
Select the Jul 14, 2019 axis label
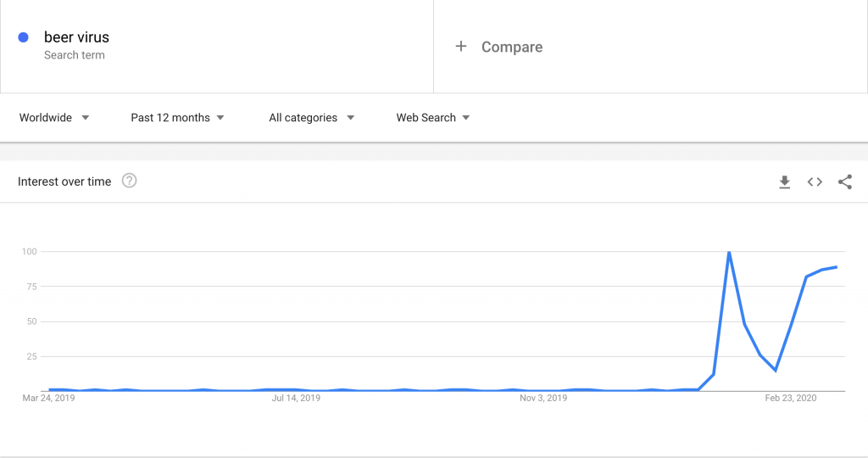click(x=296, y=398)
